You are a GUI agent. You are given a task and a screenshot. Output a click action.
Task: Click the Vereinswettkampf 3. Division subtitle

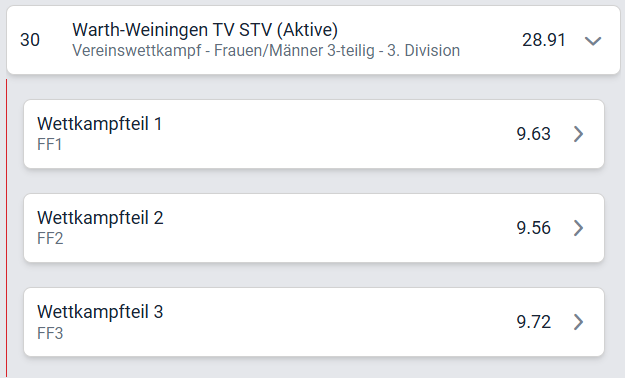(x=266, y=51)
